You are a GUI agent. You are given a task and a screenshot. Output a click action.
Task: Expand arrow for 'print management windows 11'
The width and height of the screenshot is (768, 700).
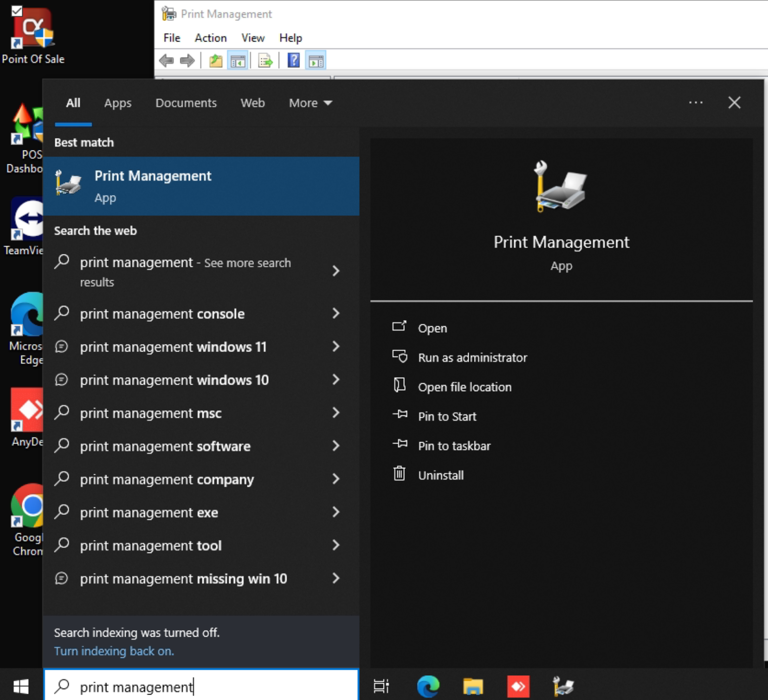(x=336, y=347)
